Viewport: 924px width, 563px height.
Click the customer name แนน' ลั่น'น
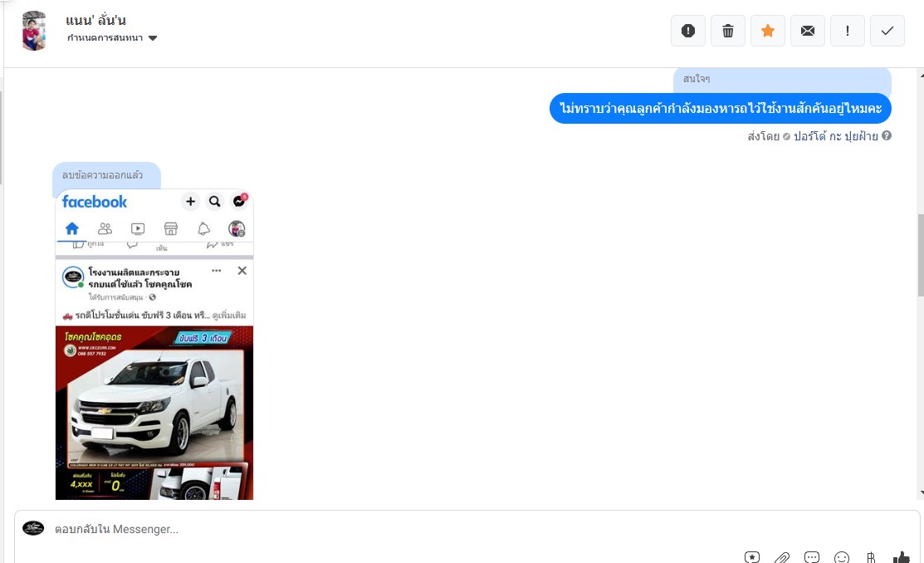(x=95, y=21)
